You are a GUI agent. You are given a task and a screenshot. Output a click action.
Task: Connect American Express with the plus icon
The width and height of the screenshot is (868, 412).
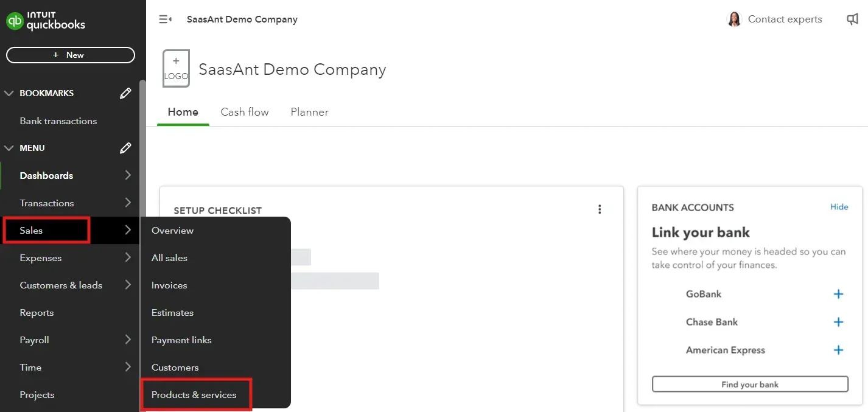click(838, 350)
